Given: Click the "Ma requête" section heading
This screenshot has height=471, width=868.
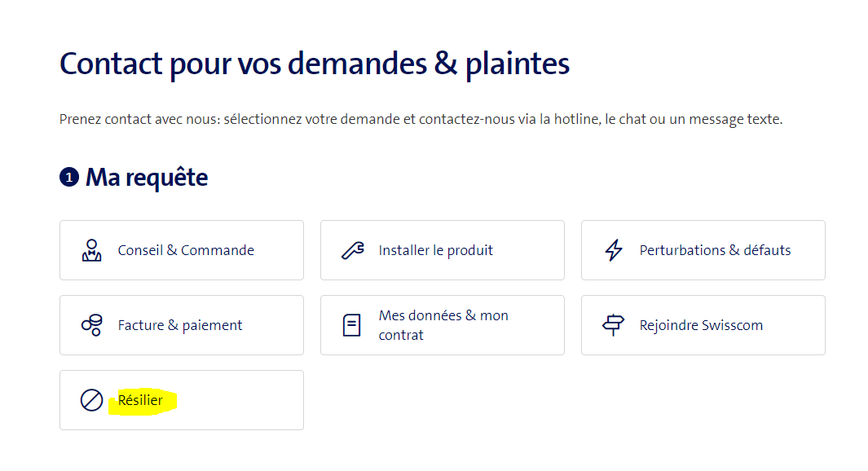Looking at the screenshot, I should [147, 177].
